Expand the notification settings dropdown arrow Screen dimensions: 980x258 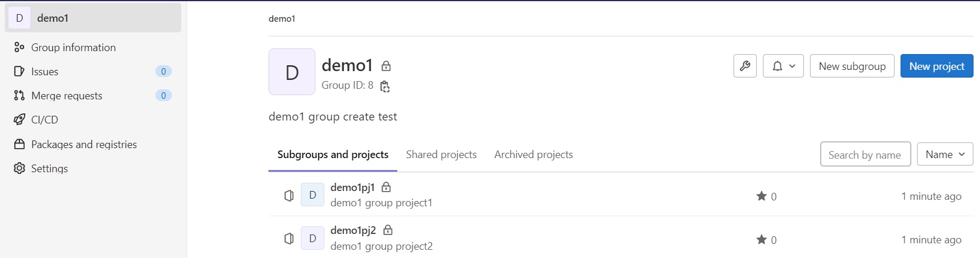point(792,66)
